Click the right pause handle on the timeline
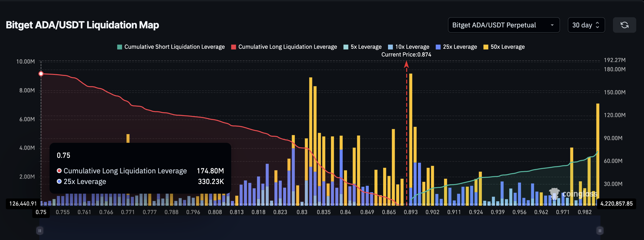This screenshot has height=240, width=644. click(600, 231)
